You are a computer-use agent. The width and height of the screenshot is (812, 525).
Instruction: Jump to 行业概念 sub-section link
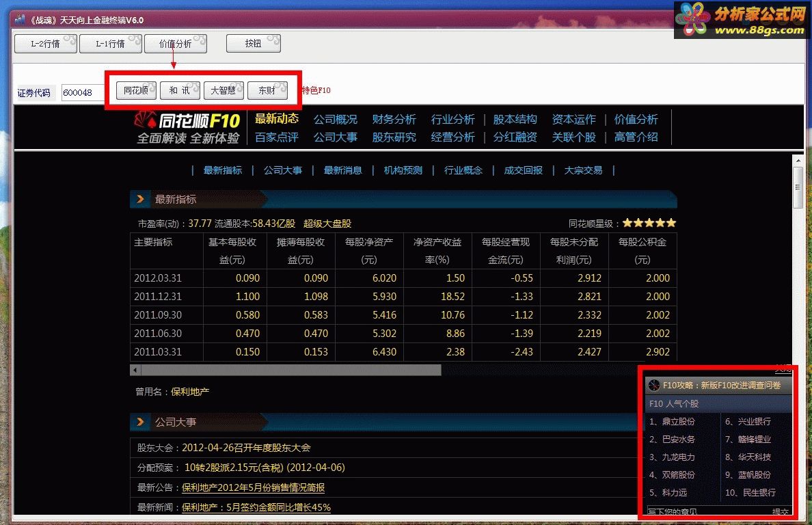pyautogui.click(x=463, y=170)
